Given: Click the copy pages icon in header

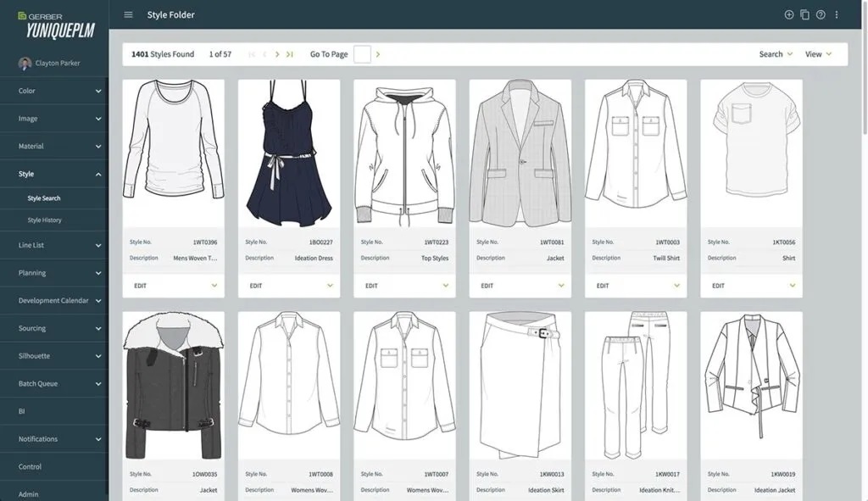Looking at the screenshot, I should 805,15.
